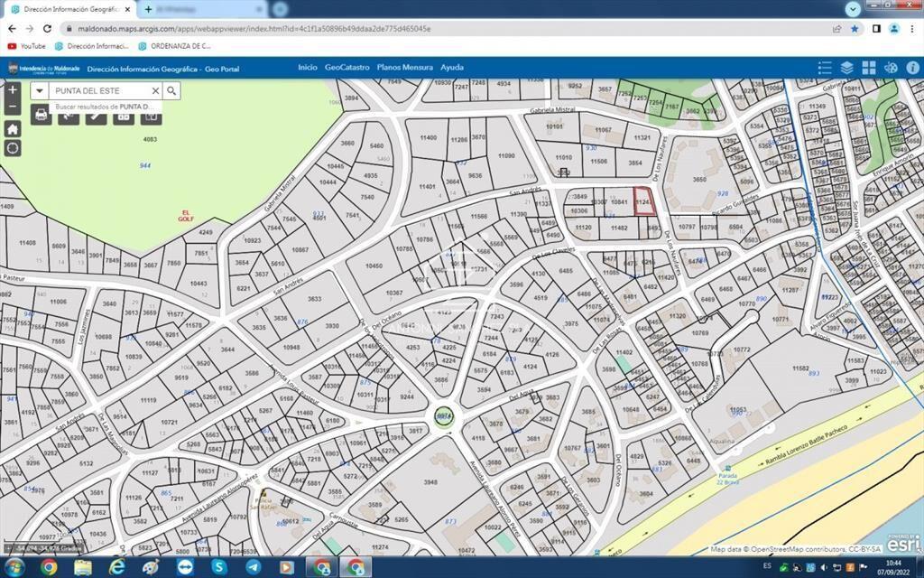Zoom out the map with minus button
The width and height of the screenshot is (924, 578).
point(13,107)
